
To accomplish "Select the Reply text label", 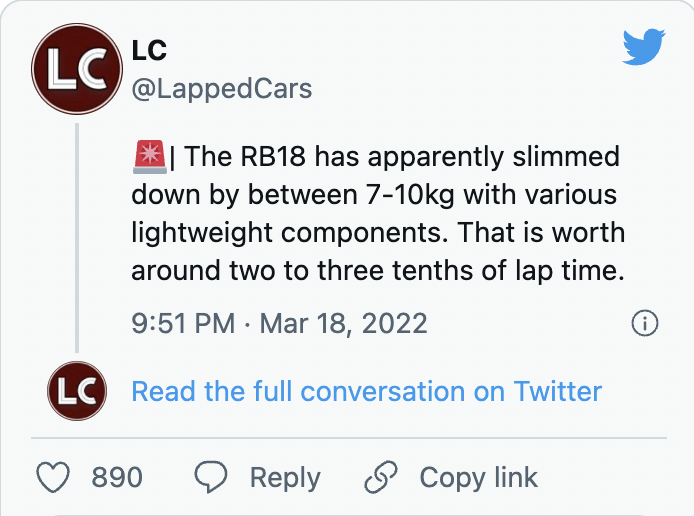I will (x=285, y=478).
